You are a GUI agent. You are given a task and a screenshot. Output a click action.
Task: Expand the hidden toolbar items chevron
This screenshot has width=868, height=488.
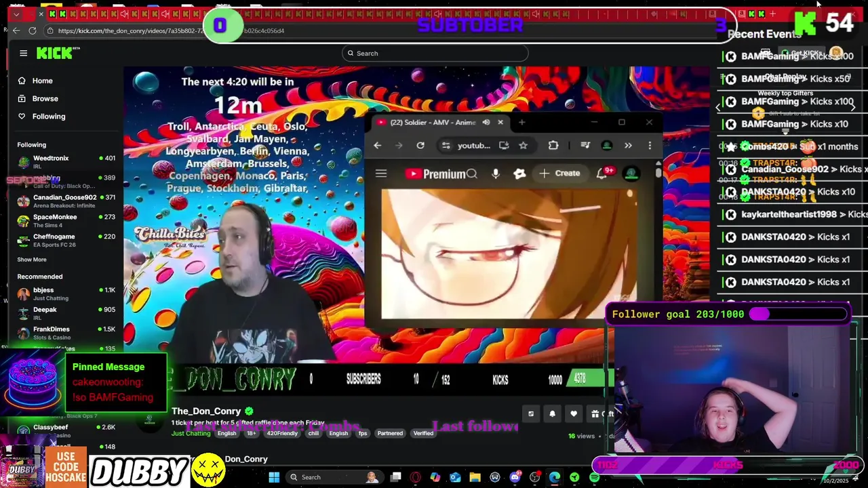tap(628, 145)
